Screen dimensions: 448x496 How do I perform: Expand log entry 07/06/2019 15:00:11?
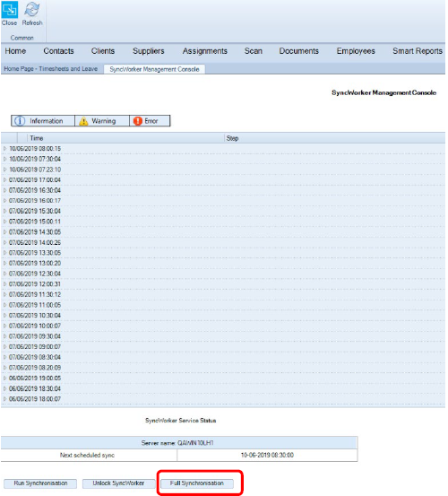[x=4, y=222]
